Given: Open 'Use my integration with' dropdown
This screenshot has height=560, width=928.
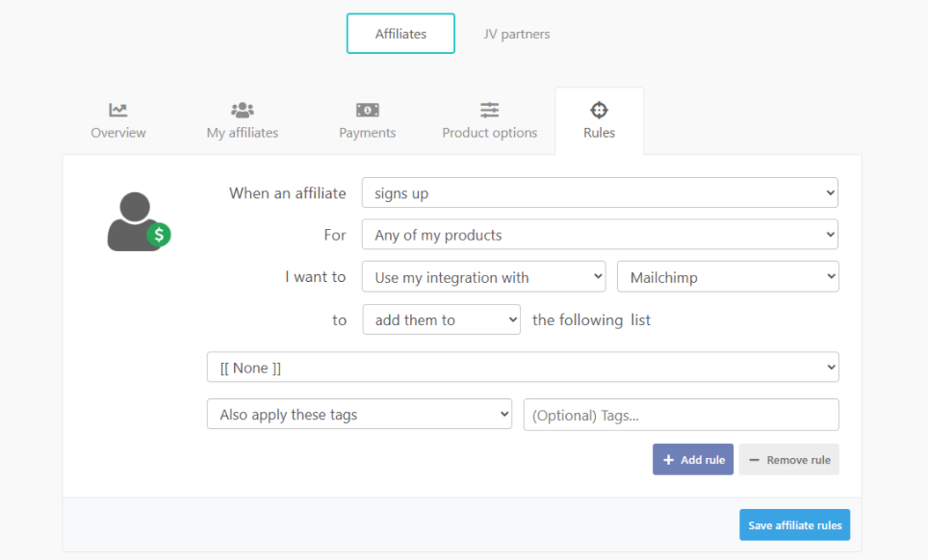Looking at the screenshot, I should pos(483,277).
